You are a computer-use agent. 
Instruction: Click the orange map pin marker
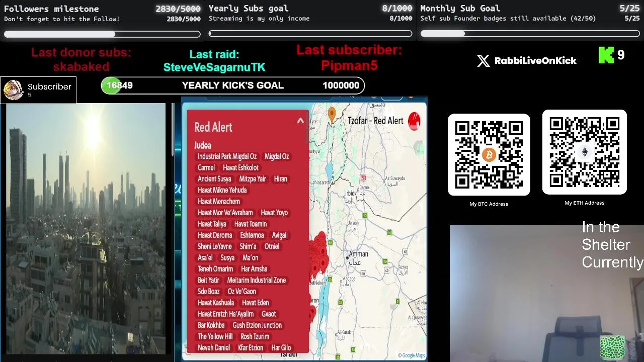coord(332,115)
